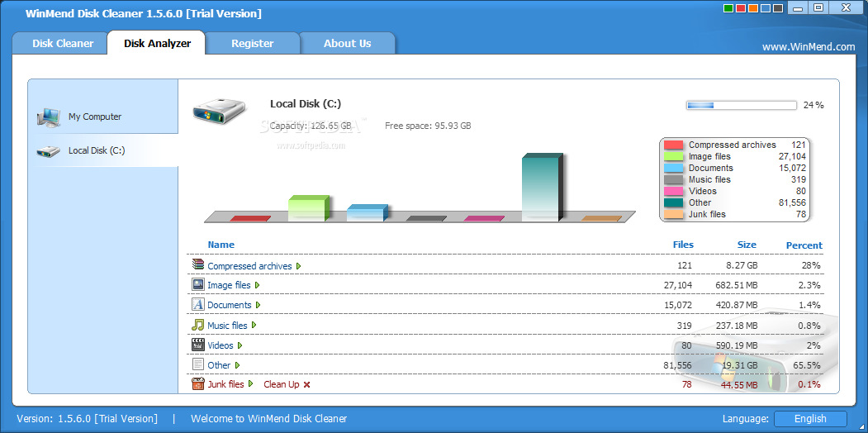Viewport: 868px width, 433px height.
Task: Click the My Computer monitor icon
Action: click(49, 117)
